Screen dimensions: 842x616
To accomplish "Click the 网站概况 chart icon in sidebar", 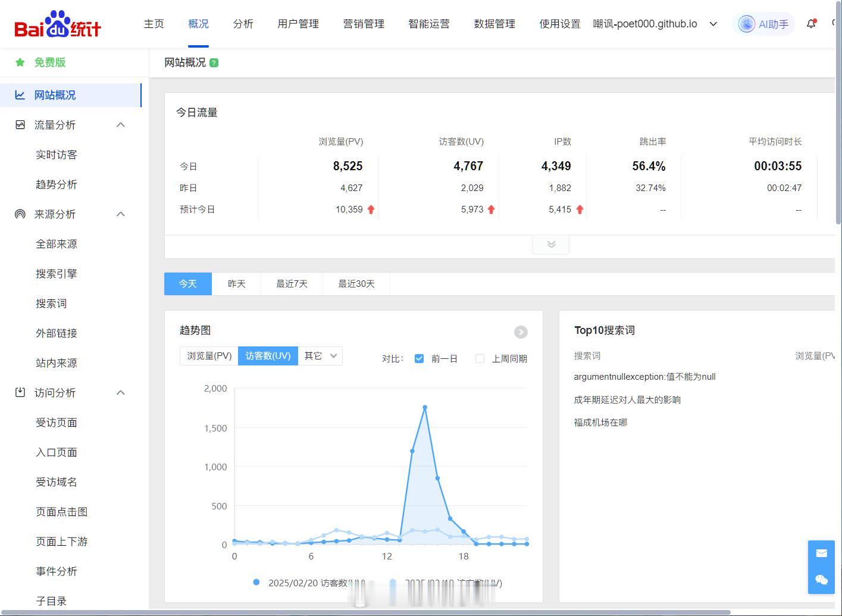I will (x=20, y=95).
